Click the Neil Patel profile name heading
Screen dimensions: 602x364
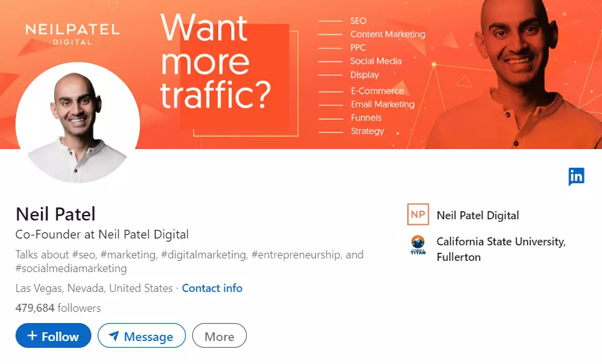(x=55, y=214)
